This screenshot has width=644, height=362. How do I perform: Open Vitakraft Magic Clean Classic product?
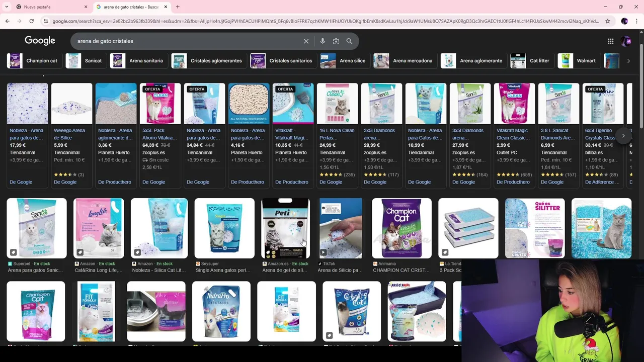514,136
